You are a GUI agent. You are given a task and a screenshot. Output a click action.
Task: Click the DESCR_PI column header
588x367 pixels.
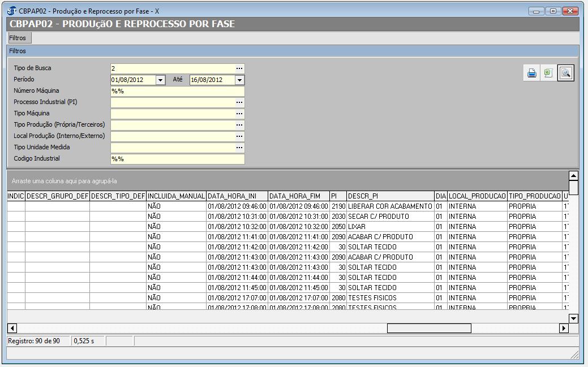click(x=390, y=196)
